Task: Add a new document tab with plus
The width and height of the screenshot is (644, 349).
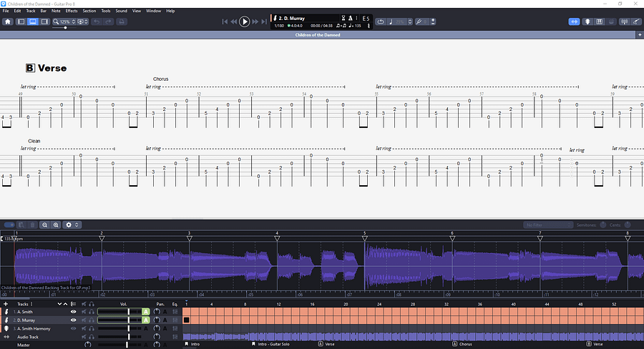Action: (640, 35)
